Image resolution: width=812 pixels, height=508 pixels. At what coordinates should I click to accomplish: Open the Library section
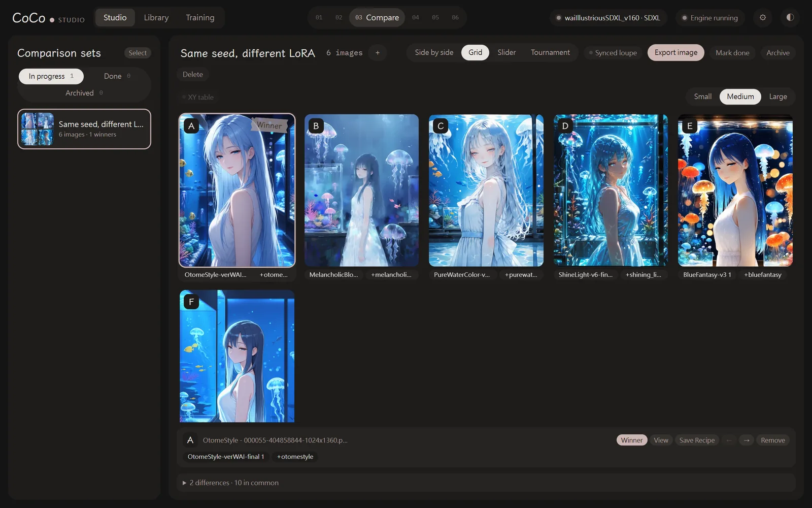[x=156, y=17]
